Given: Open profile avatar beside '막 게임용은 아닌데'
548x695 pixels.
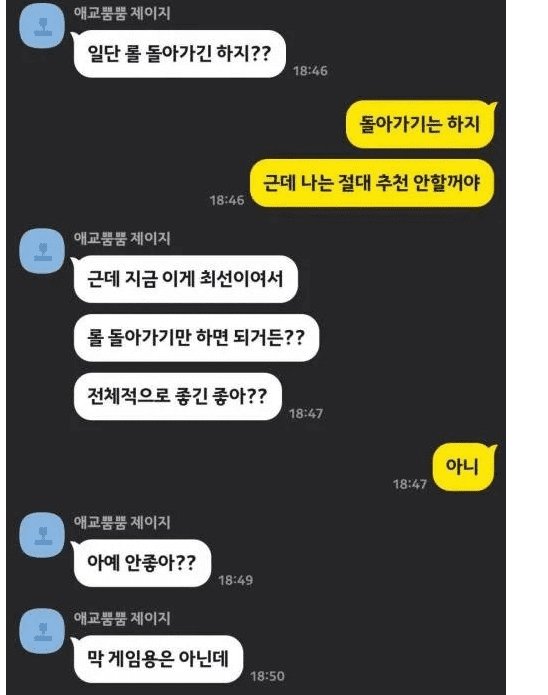Looking at the screenshot, I should pyautogui.click(x=43, y=631).
